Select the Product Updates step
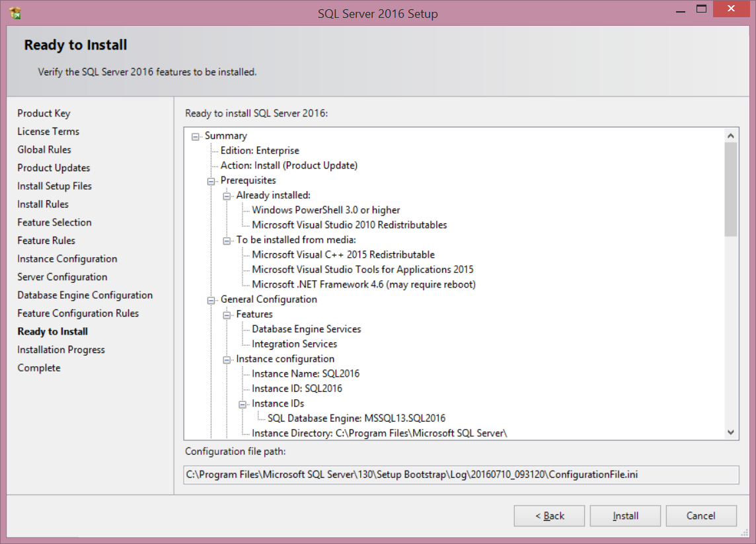Screen dimensions: 756x544 coord(54,169)
